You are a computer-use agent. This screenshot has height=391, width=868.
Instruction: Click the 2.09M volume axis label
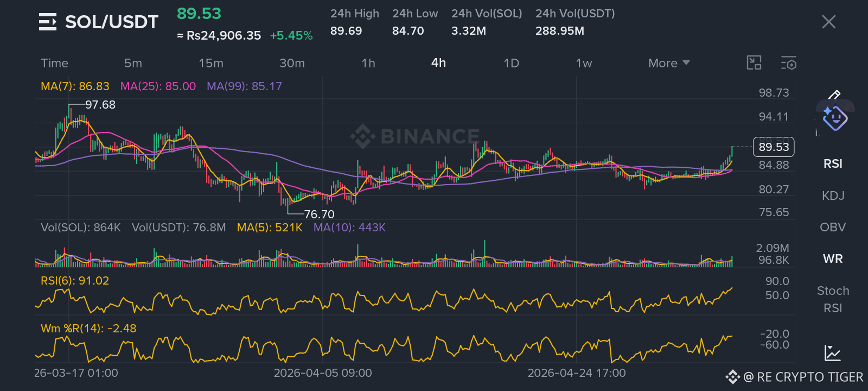click(773, 248)
